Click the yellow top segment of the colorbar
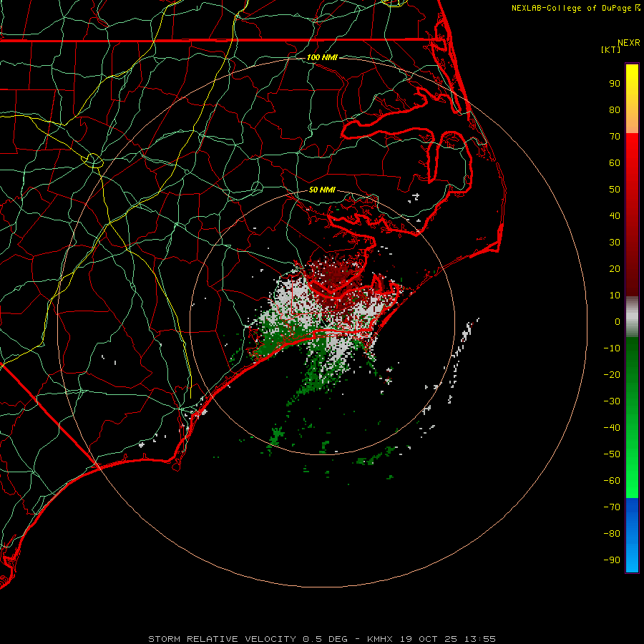644x644 pixels. [x=632, y=99]
